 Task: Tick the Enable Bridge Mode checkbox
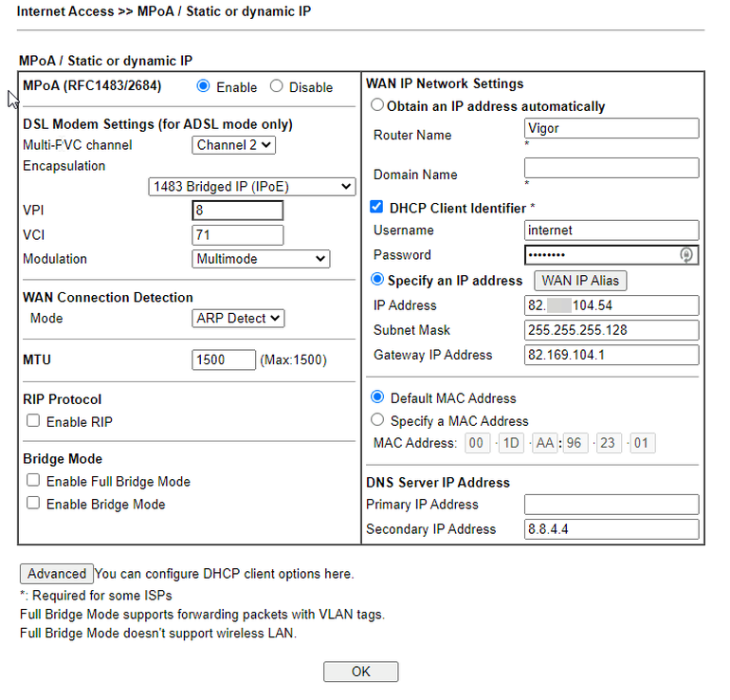[33, 503]
